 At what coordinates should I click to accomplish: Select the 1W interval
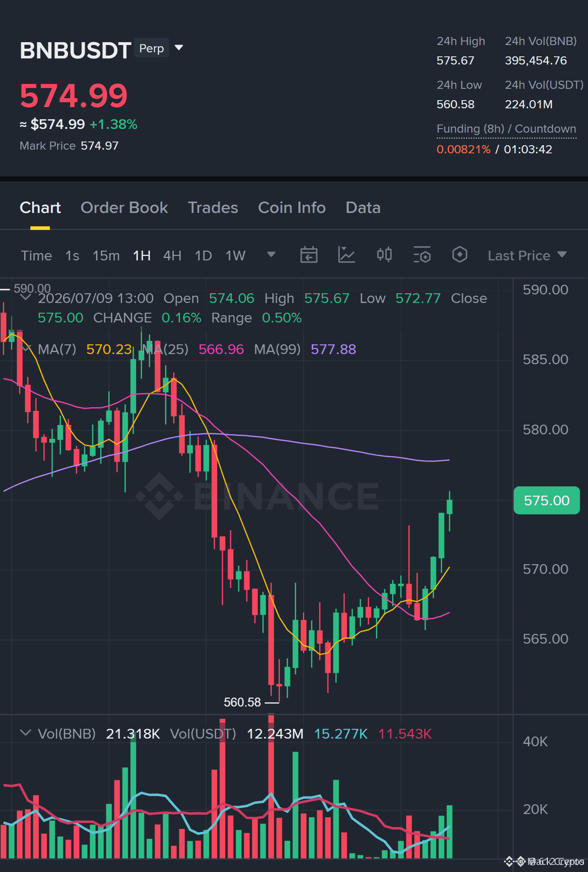236,256
